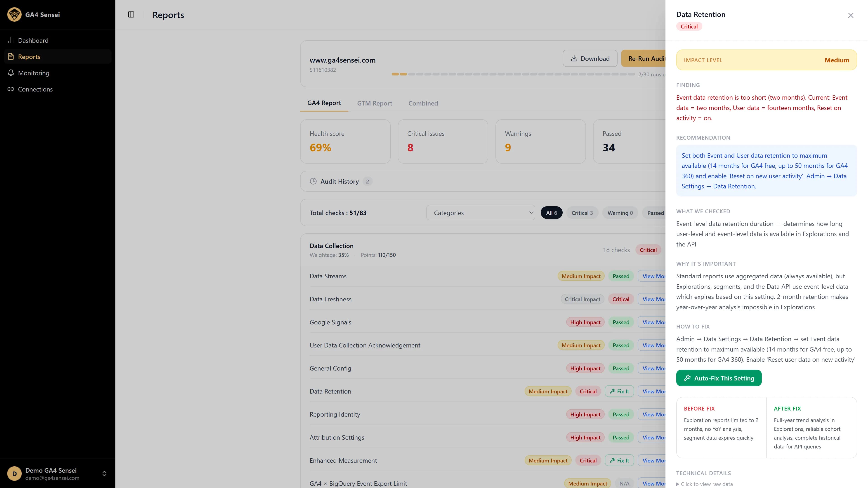Open Monitoring bell item
Image resolution: width=868 pixels, height=488 pixels.
[x=57, y=73]
